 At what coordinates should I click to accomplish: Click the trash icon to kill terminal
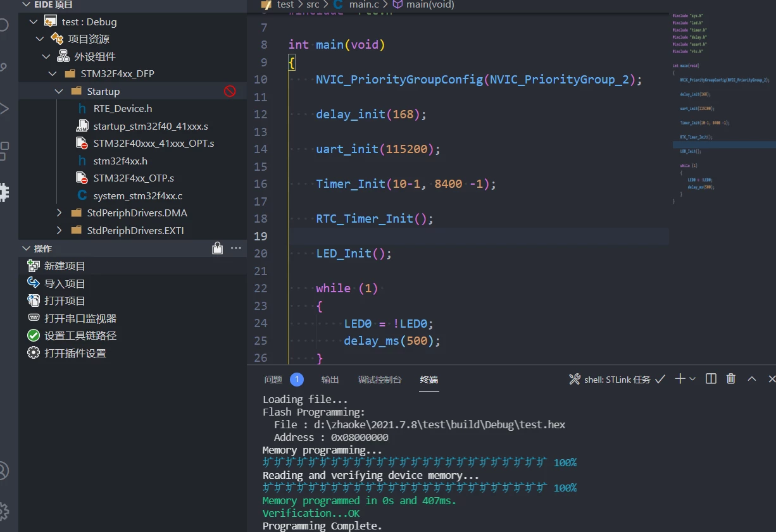(x=731, y=379)
